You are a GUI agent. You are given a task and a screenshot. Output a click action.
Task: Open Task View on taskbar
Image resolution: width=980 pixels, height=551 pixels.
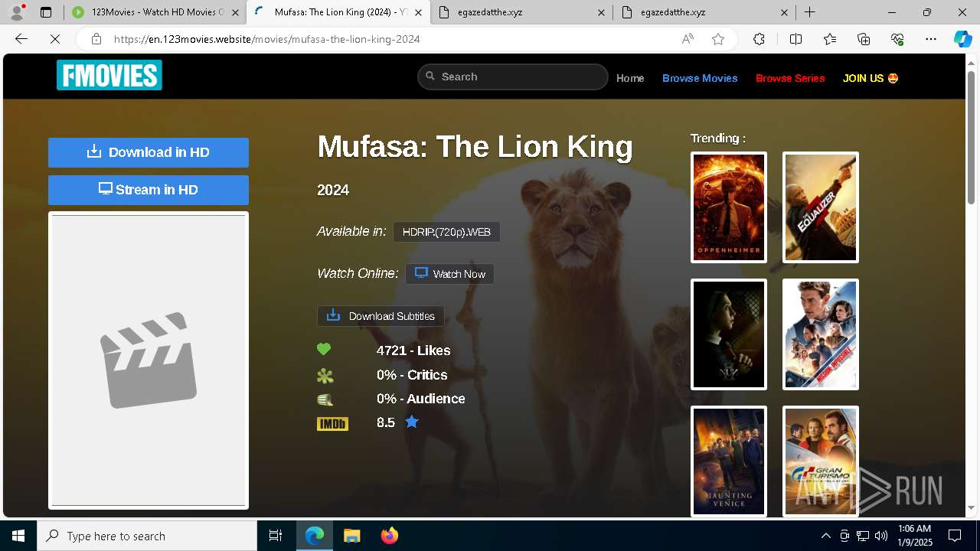point(276,536)
